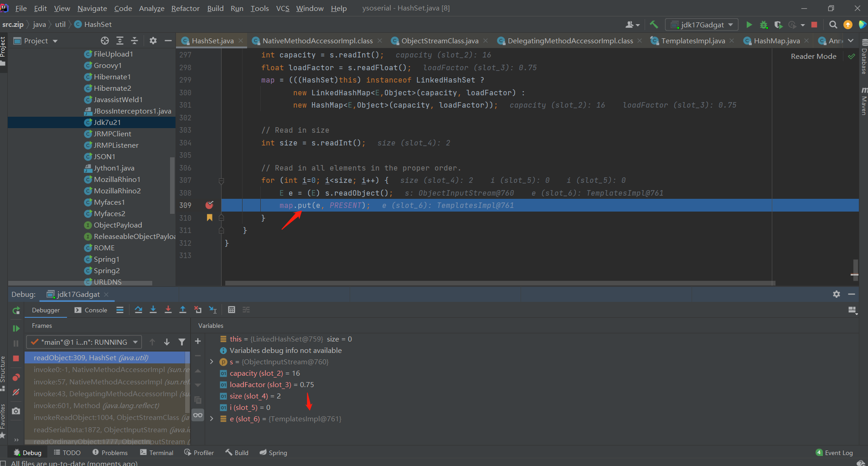This screenshot has width=868, height=466.
Task: Open the main thread selector dropdown
Action: (84, 342)
